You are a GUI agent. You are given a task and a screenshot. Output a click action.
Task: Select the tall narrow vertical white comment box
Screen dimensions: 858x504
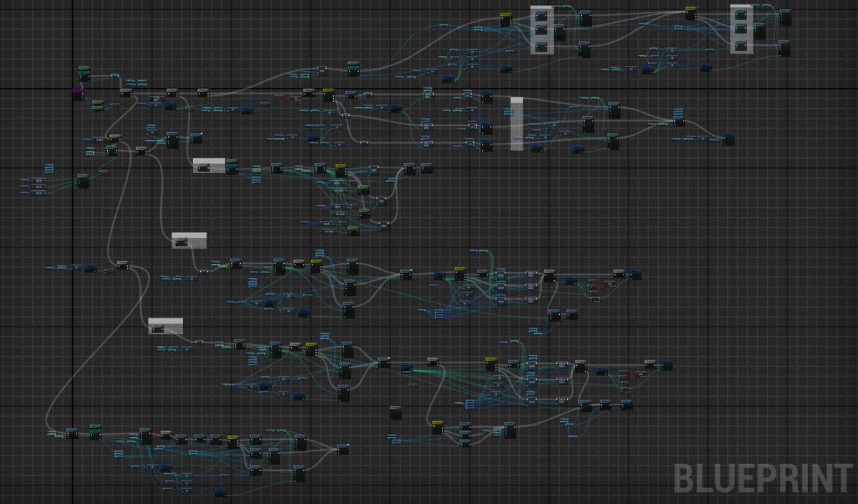pyautogui.click(x=517, y=124)
